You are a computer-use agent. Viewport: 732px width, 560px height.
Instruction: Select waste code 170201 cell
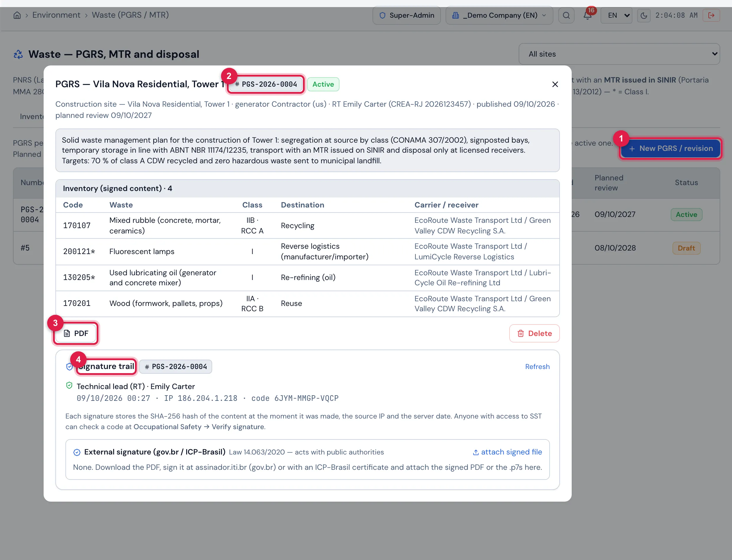[x=77, y=304]
